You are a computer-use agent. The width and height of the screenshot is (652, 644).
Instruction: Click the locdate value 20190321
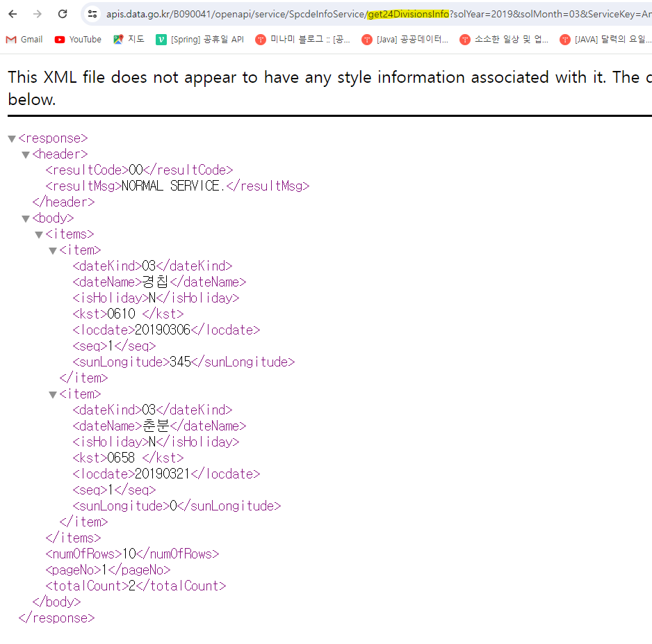pos(163,474)
